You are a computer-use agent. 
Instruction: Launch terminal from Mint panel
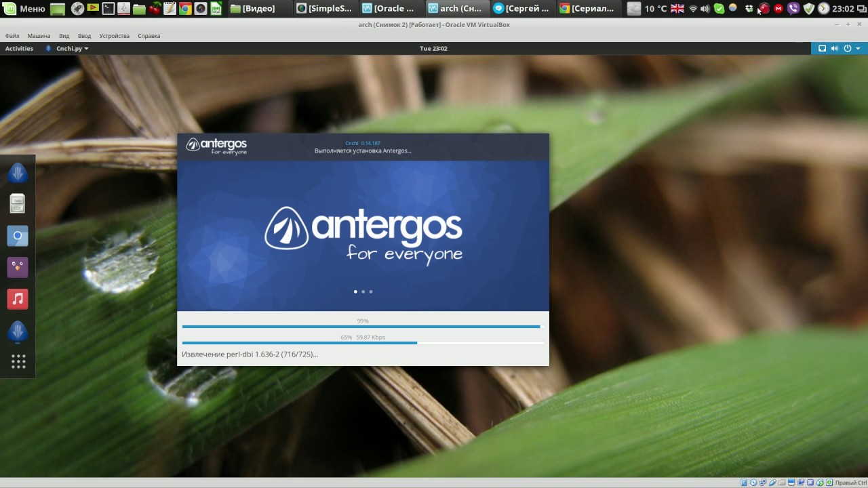108,9
